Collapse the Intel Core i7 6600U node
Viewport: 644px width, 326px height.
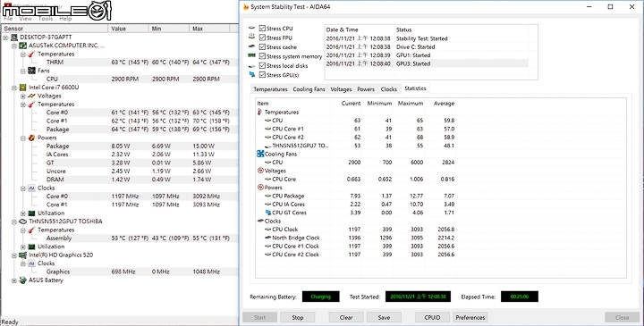coord(14,88)
